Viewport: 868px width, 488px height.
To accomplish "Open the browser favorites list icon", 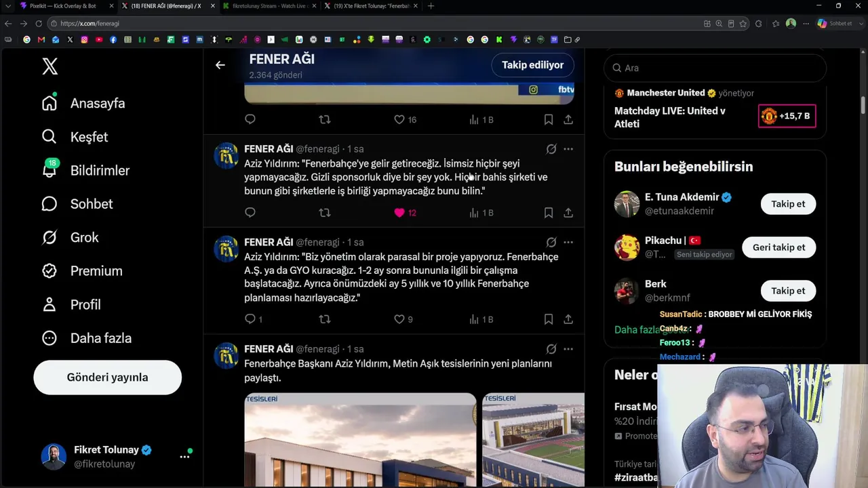I will point(776,24).
